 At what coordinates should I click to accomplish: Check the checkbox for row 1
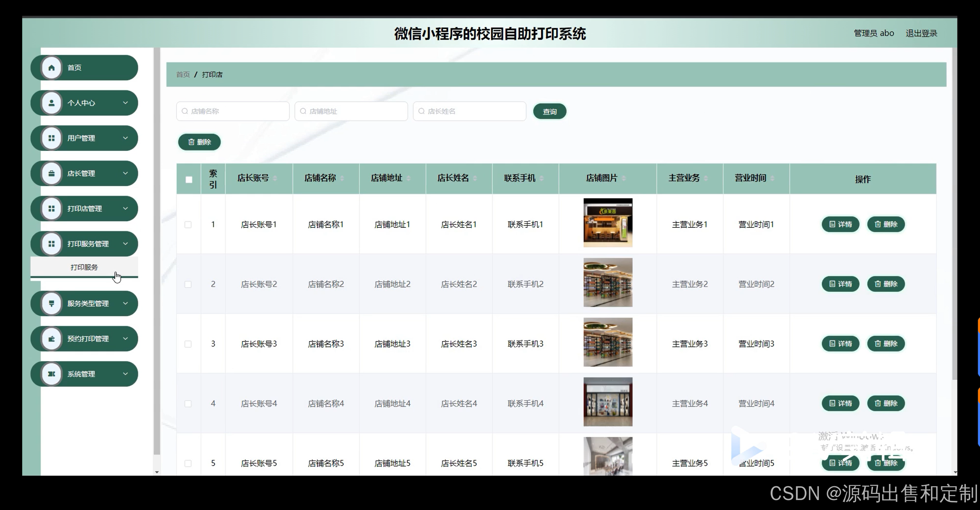(x=188, y=225)
